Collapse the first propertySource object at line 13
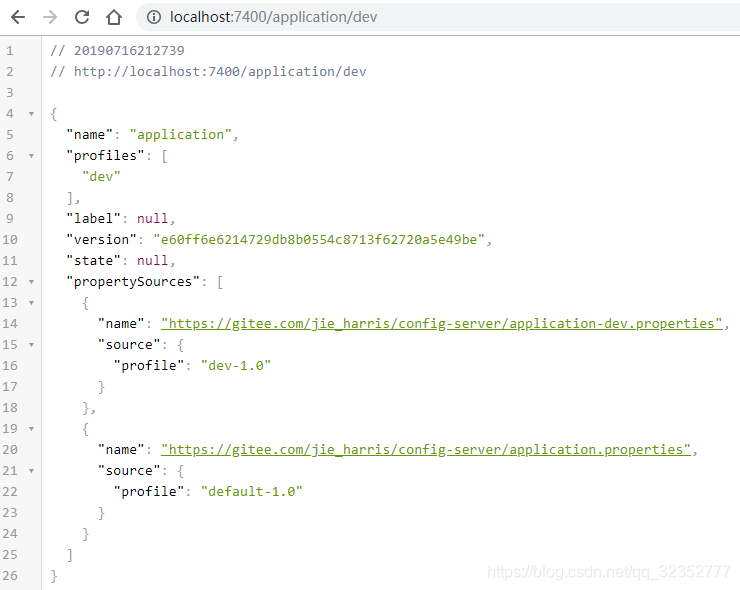 point(31,303)
